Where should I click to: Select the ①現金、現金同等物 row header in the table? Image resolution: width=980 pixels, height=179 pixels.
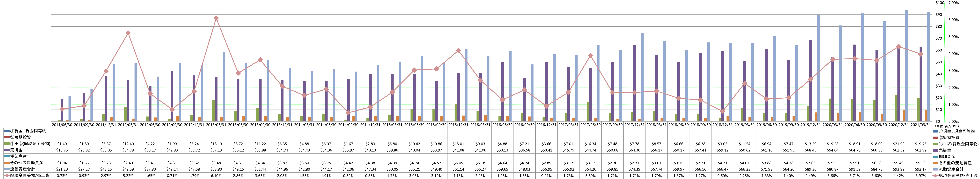point(27,131)
